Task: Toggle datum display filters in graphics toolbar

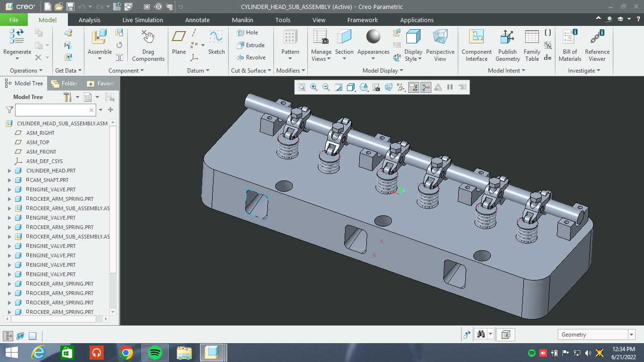Action: [401, 87]
